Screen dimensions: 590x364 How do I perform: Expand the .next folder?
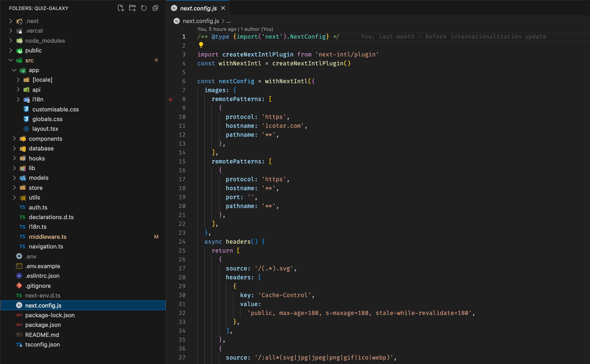pos(11,21)
